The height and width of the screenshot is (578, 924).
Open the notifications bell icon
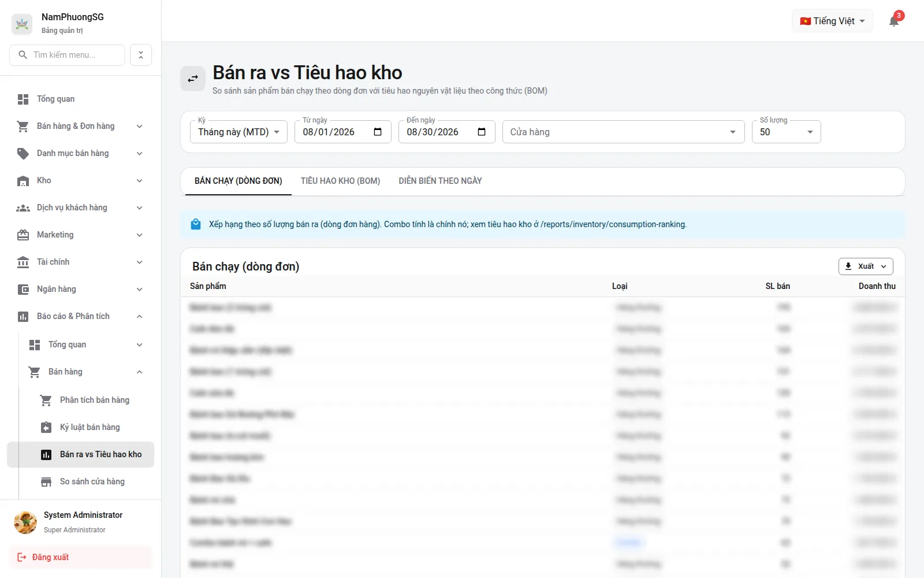pos(893,21)
